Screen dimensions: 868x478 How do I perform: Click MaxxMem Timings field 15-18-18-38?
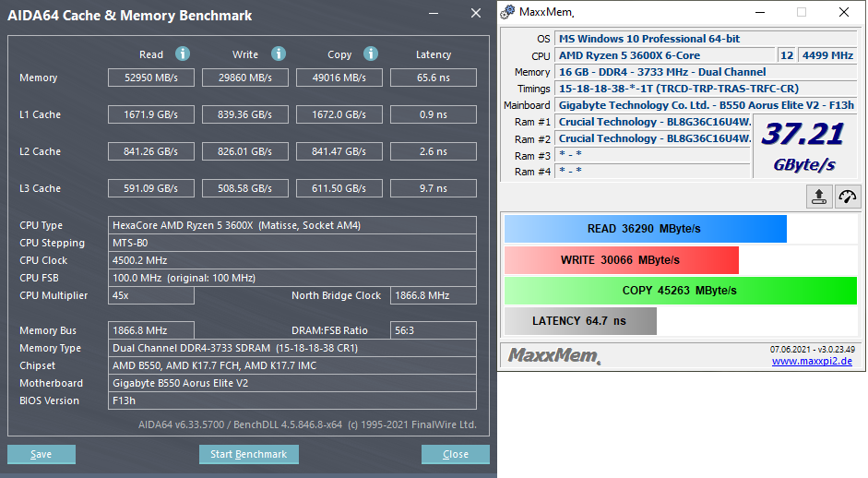point(706,89)
